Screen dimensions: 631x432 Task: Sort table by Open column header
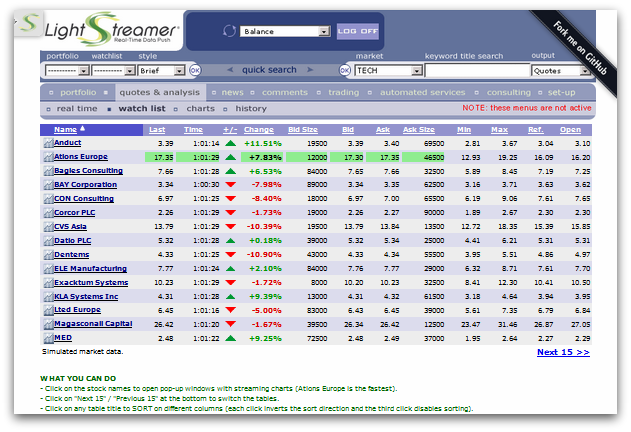(x=570, y=130)
